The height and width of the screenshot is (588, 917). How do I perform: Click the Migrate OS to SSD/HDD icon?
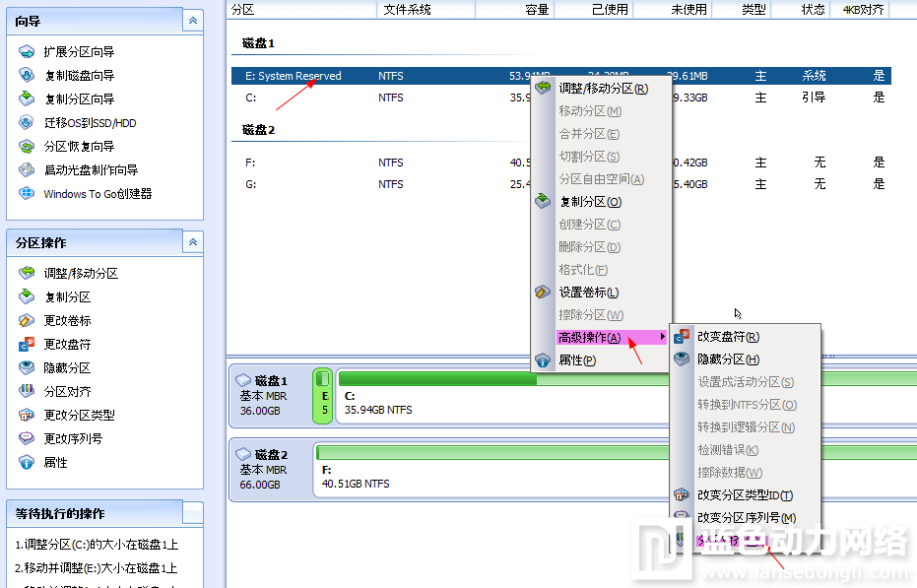point(27,123)
